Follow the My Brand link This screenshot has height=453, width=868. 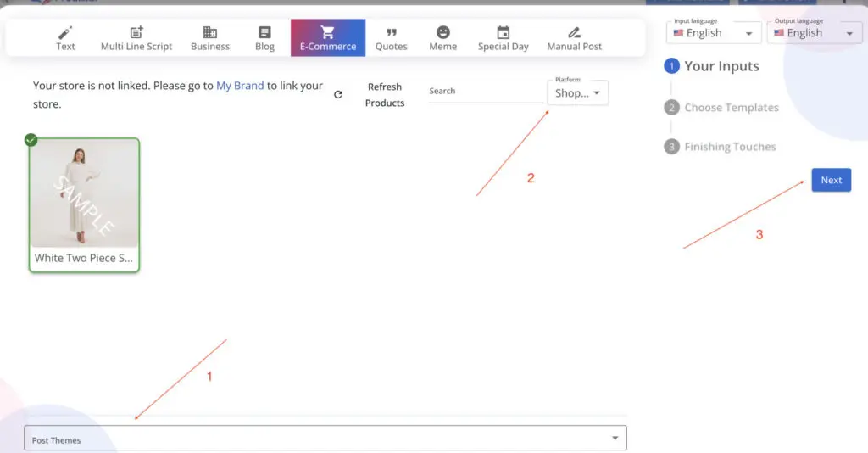tap(240, 86)
